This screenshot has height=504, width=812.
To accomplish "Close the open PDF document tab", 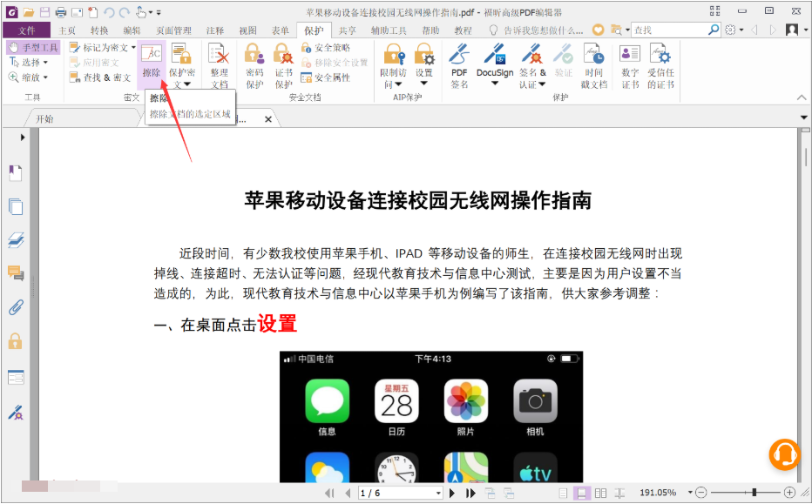I will tap(268, 119).
